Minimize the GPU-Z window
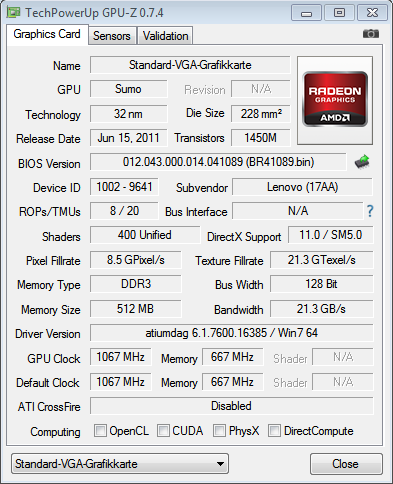 tap(306, 13)
